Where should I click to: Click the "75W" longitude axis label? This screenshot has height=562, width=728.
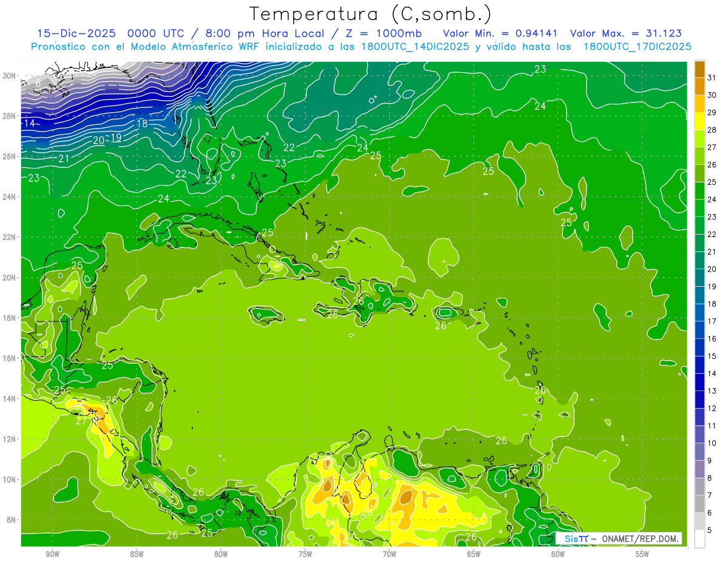(305, 554)
